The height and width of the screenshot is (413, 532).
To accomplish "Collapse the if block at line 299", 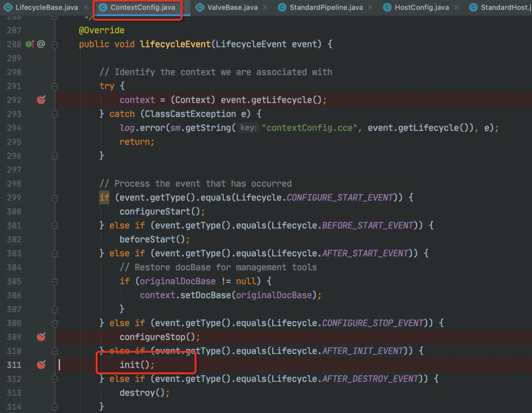I will [55, 198].
